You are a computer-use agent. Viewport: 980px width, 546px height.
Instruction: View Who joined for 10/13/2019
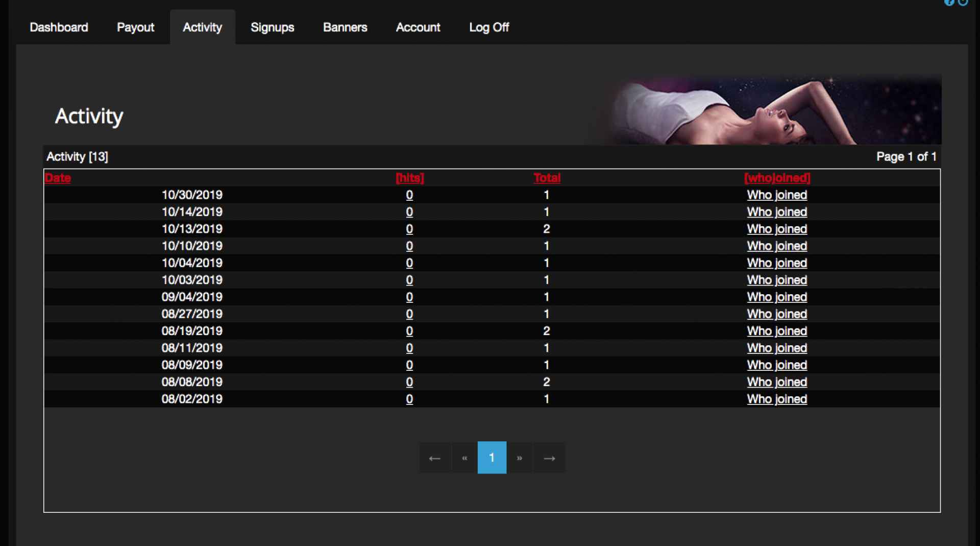pos(777,229)
